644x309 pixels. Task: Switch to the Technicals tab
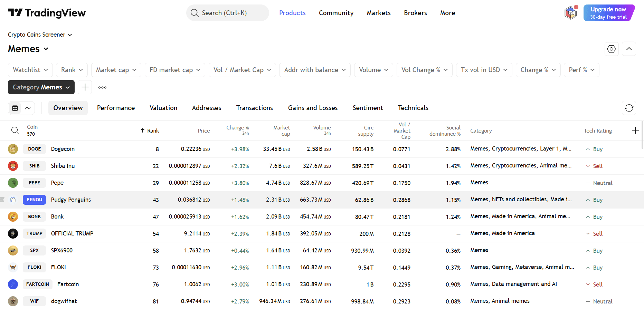click(x=413, y=108)
